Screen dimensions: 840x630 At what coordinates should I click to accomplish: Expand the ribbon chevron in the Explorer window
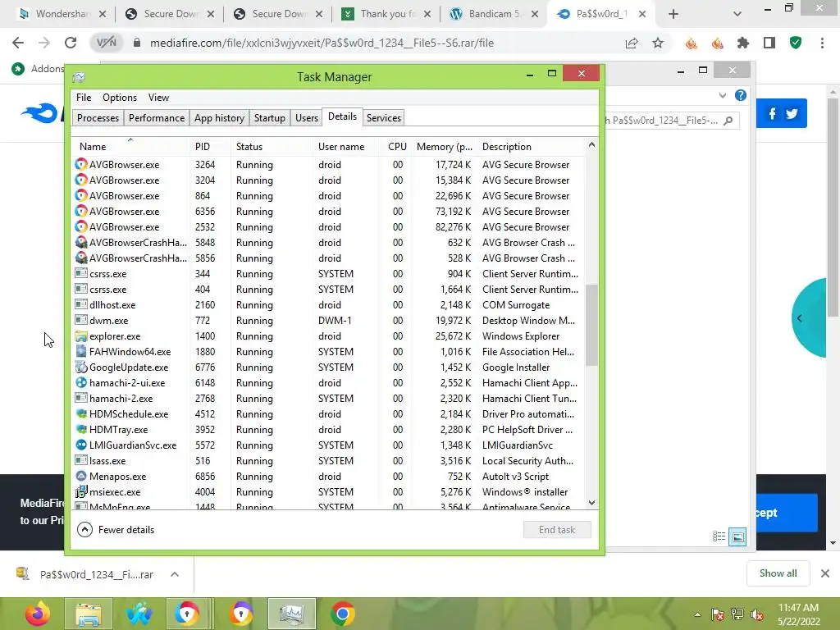[x=723, y=95]
